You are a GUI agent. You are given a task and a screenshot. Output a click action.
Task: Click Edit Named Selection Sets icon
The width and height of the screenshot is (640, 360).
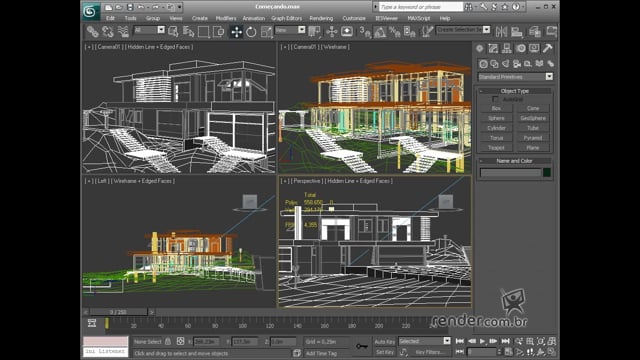coord(427,31)
